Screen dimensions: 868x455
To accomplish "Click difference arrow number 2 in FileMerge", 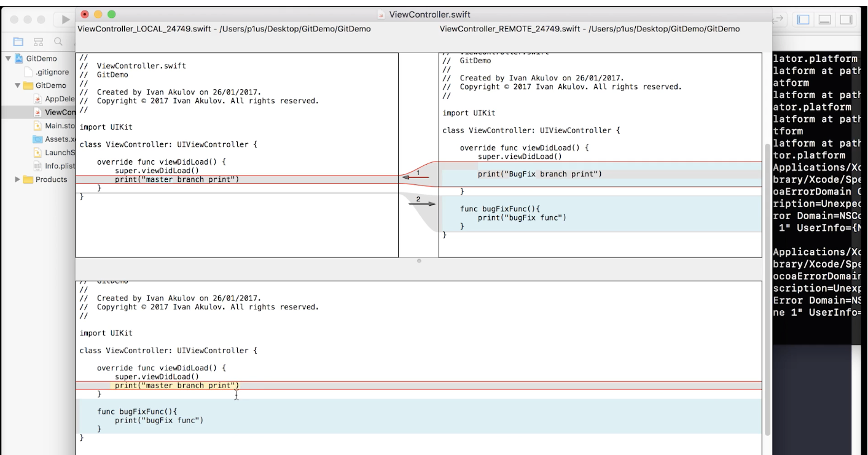I will click(x=422, y=203).
